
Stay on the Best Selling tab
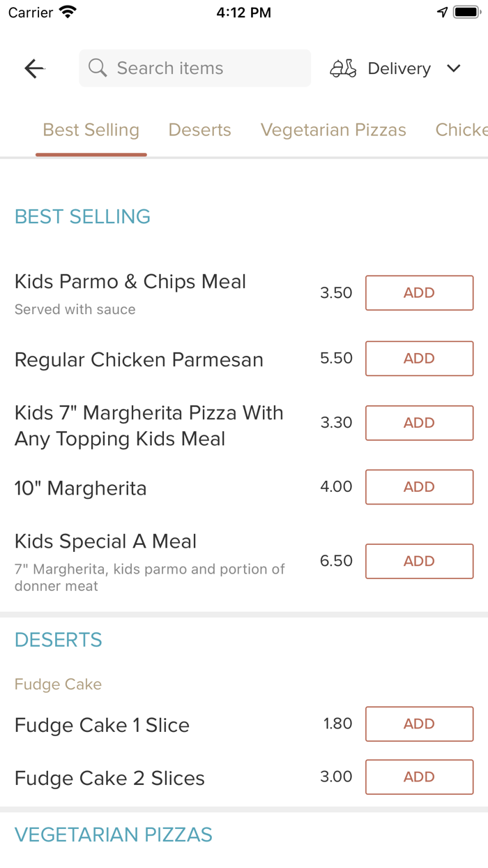pyautogui.click(x=91, y=130)
